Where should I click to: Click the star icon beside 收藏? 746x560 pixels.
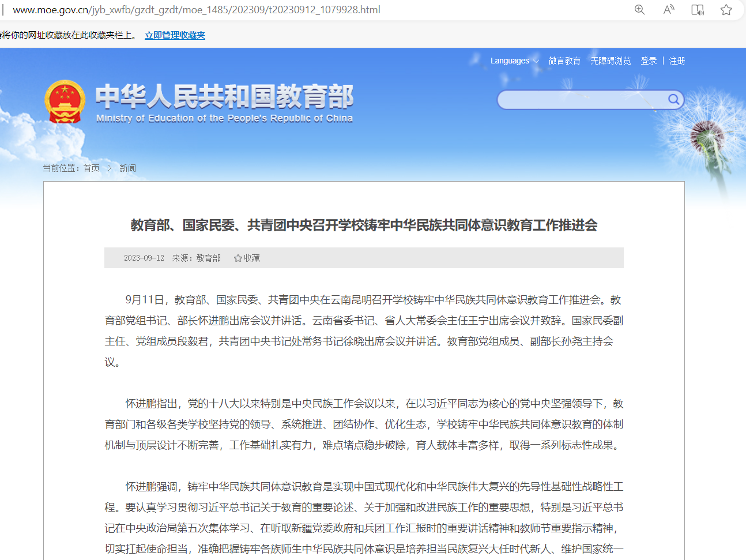[x=238, y=258]
